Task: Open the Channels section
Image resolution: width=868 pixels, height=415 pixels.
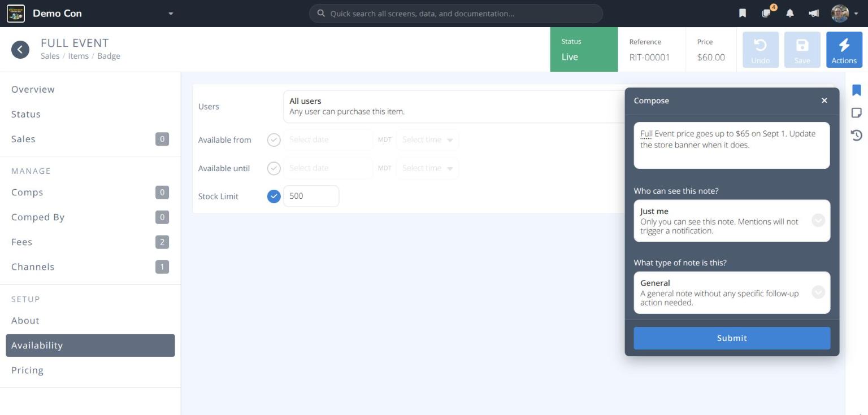Action: coord(90,267)
